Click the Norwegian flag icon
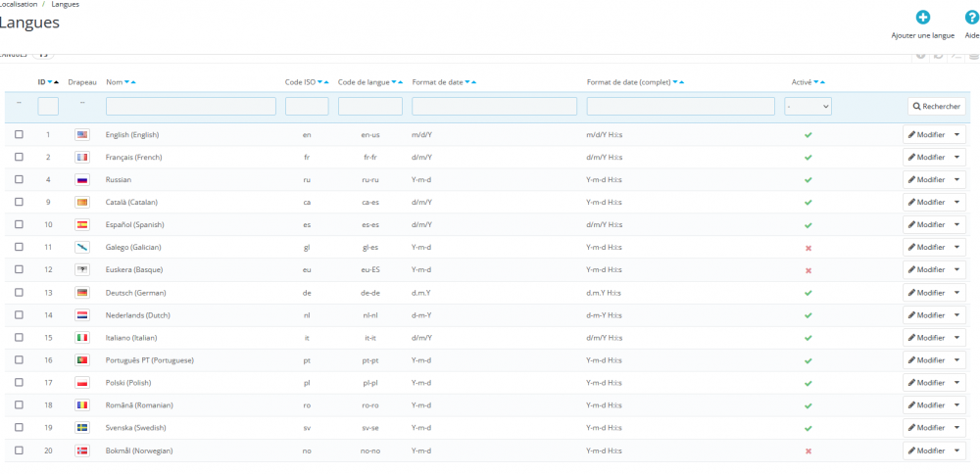Screen dimensions: 980x474 click(x=82, y=450)
